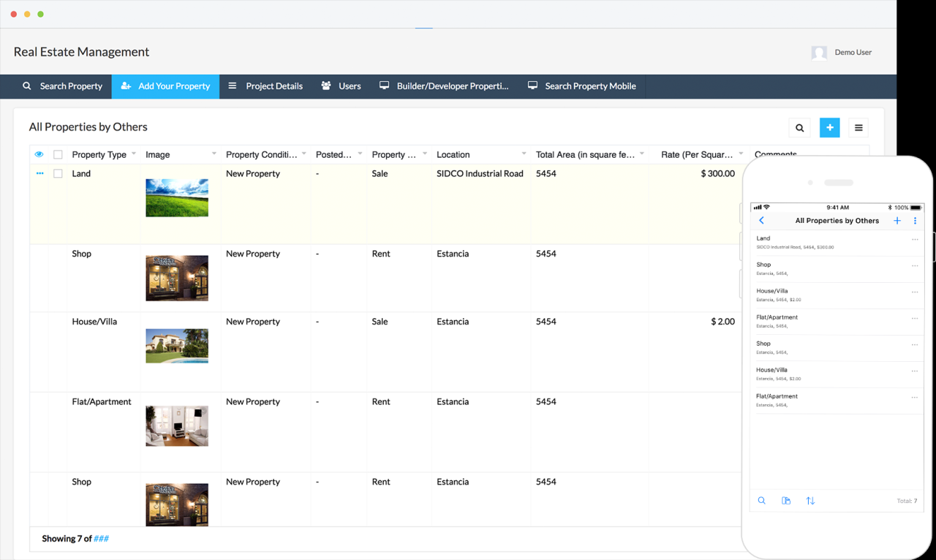Tap ellipsis beside second Shop in mobile list
This screenshot has width=936, height=560.
[x=915, y=345]
